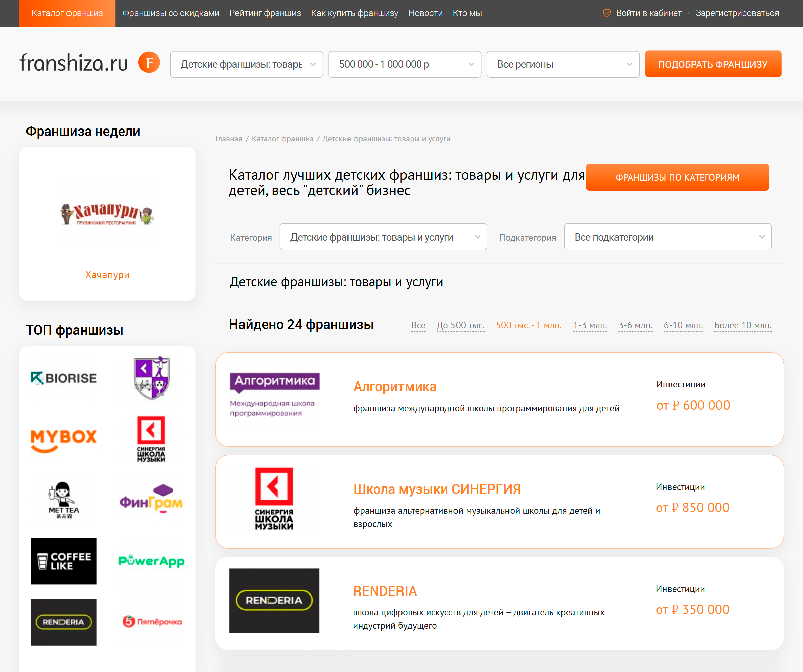Open the Категория select box
The width and height of the screenshot is (803, 672).
tap(383, 237)
